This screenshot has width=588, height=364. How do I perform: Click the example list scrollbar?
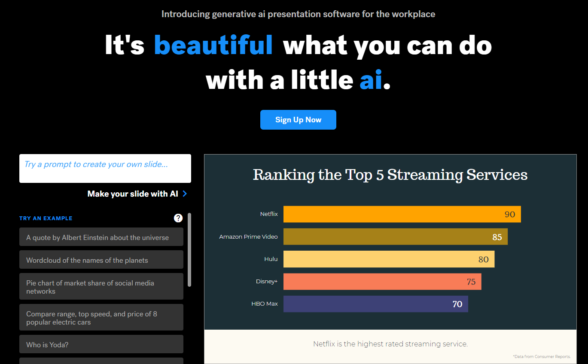(x=189, y=249)
